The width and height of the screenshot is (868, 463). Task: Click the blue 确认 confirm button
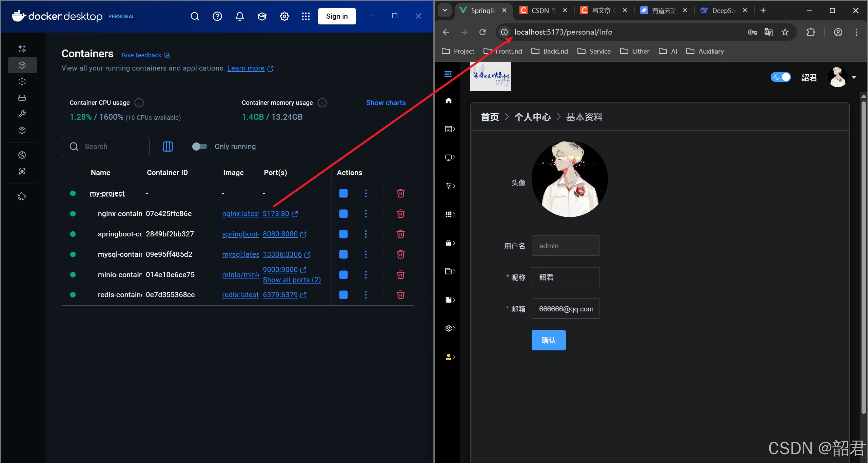click(x=548, y=340)
